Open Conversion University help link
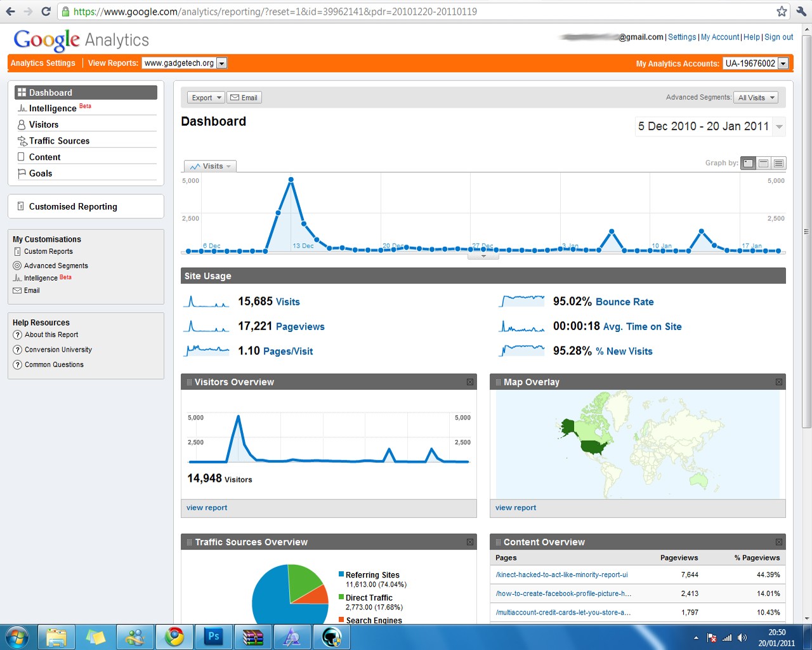Image resolution: width=812 pixels, height=650 pixels. [x=58, y=350]
